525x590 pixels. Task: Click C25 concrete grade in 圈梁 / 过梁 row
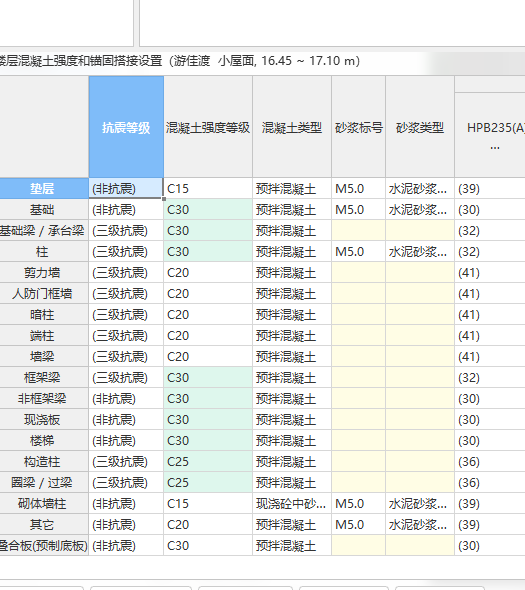point(208,483)
